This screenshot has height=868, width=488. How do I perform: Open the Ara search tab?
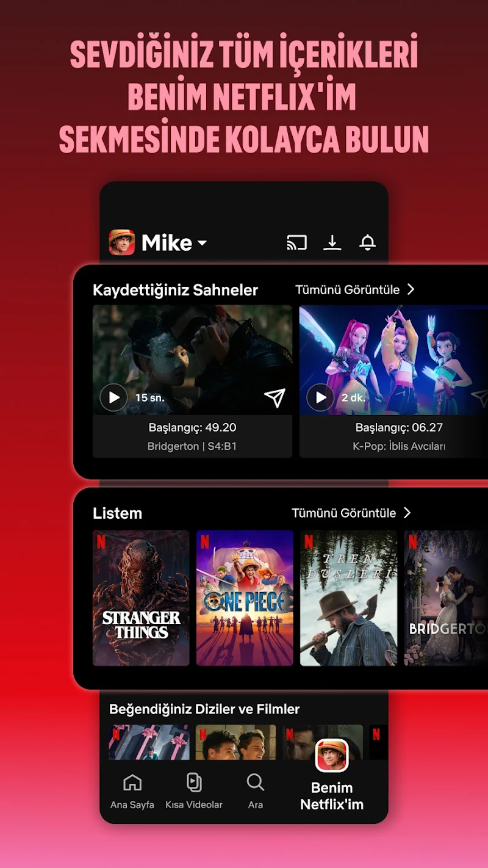[x=255, y=792]
